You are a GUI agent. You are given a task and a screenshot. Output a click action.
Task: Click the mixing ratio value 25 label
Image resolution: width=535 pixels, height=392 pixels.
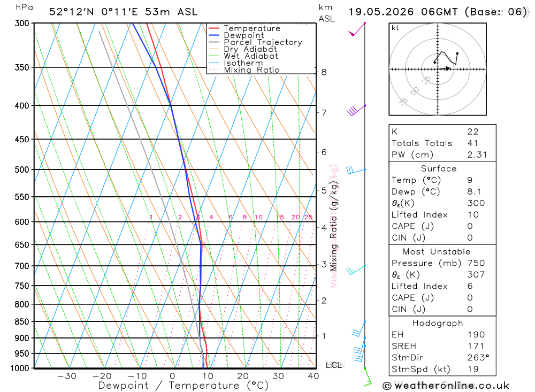(x=308, y=217)
